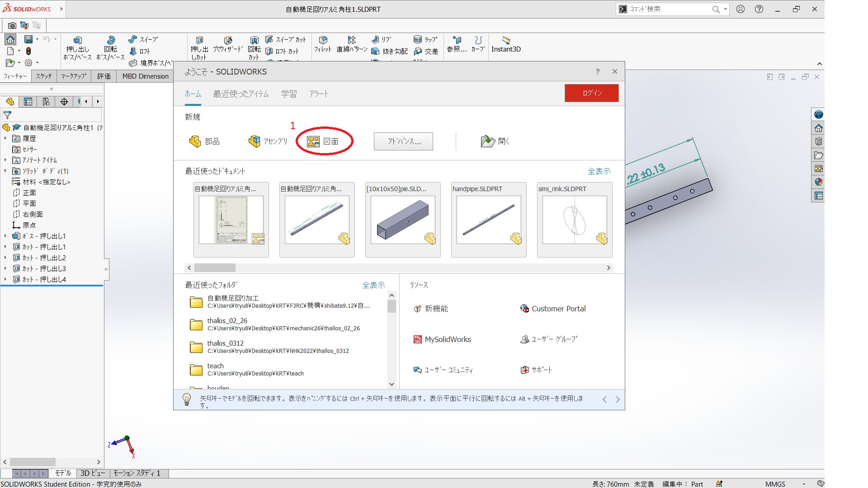Screen dimensions: 868x488
Task: Expand the カット-押し出し4 feature
Action: click(5, 280)
